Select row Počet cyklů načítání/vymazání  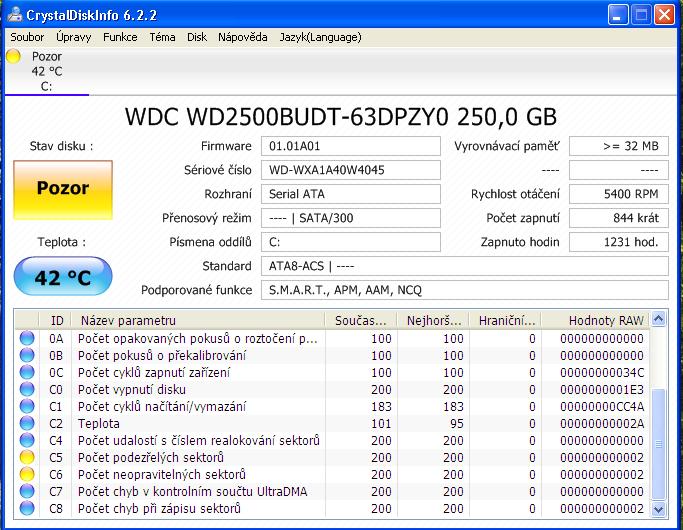click(x=332, y=406)
